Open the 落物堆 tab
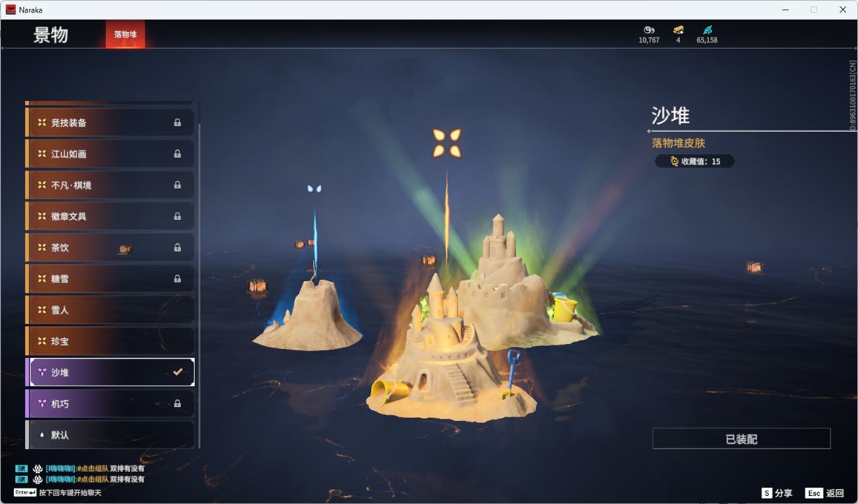Screen dimensions: 858x504 [x=125, y=34]
